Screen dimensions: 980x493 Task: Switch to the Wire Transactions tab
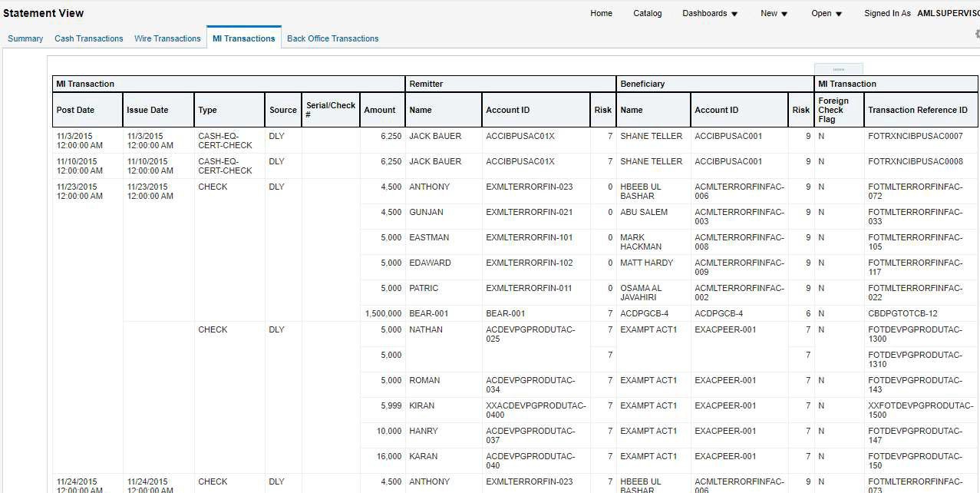167,38
